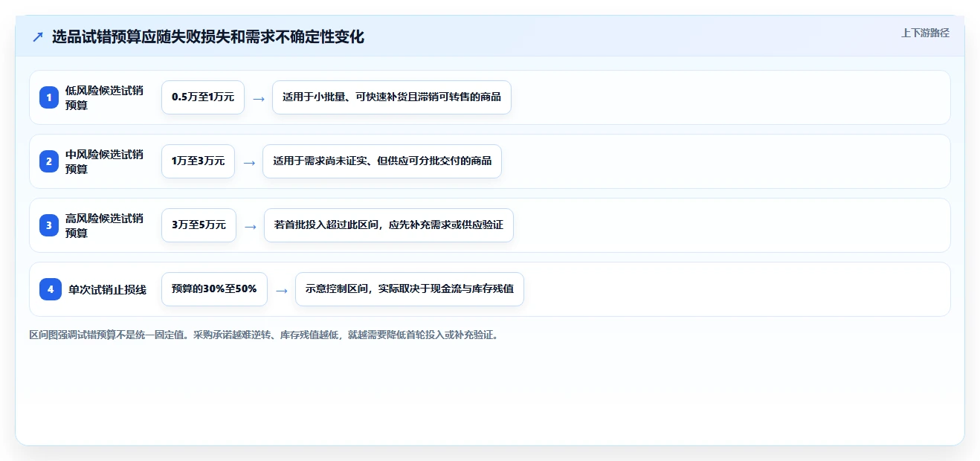Image resolution: width=980 pixels, height=461 pixels.
Task: Click the 单次试销止损线 label
Action: point(107,289)
